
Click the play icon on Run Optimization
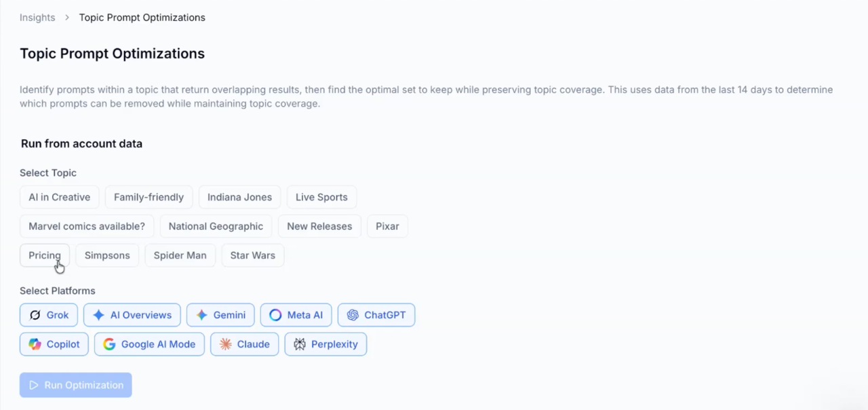pos(33,385)
